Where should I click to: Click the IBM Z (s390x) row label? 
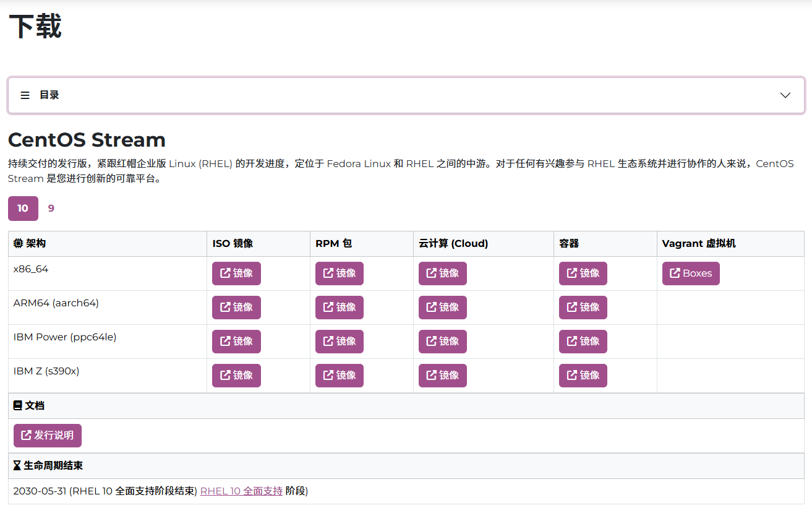point(46,371)
